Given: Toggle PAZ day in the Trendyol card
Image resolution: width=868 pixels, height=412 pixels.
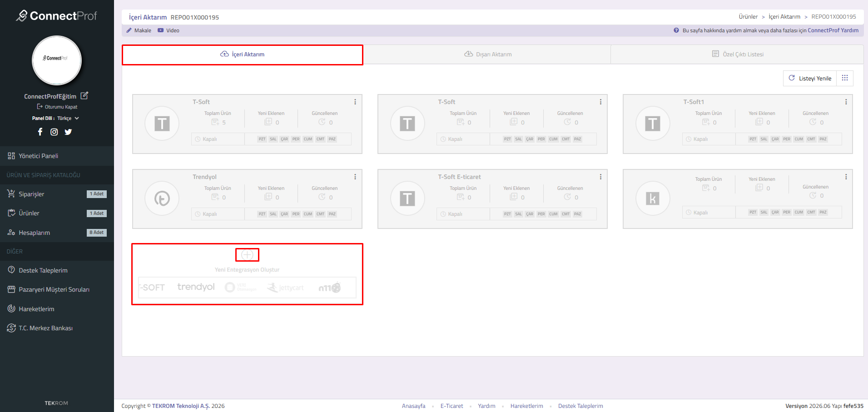Looking at the screenshot, I should click(332, 214).
